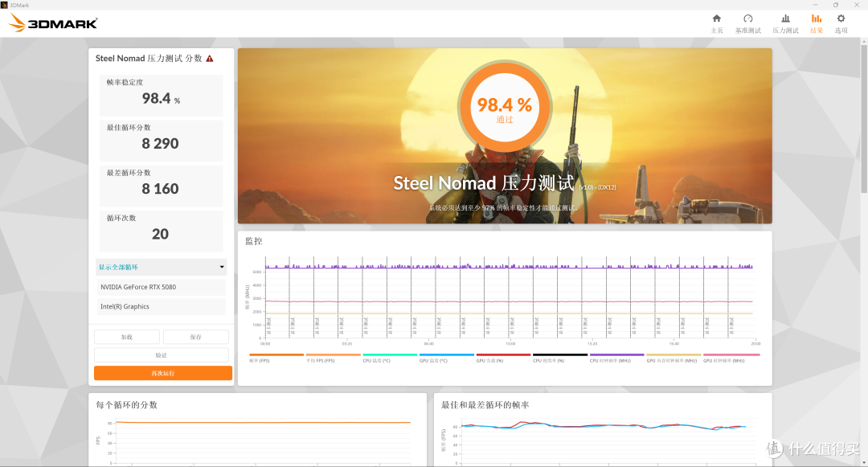
Task: Select the NVIDIA GeForce RTX 5080 entry
Action: pos(161,287)
